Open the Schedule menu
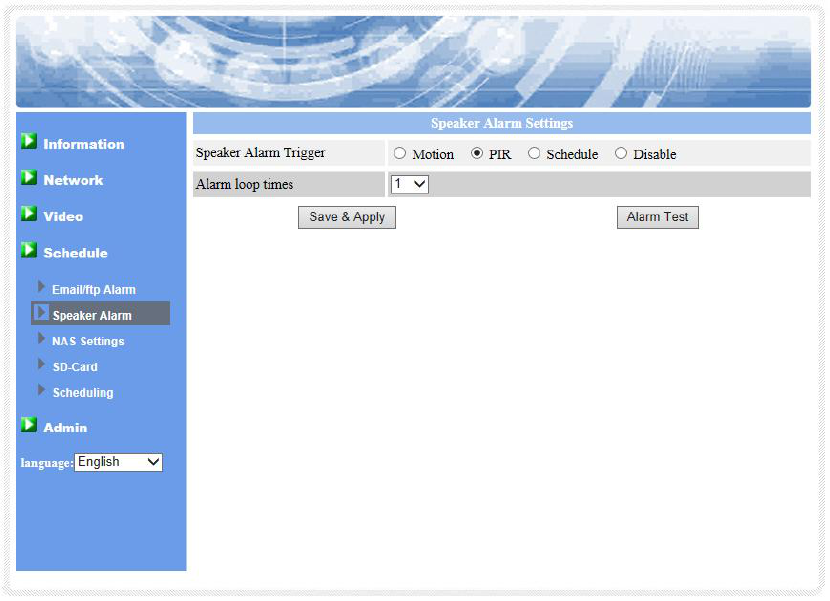Viewport: 830px width, 601px height. [76, 253]
